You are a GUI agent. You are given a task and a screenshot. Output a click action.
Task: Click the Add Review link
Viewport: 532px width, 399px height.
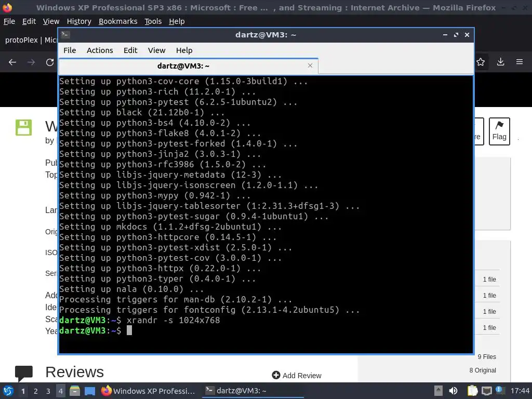point(297,375)
